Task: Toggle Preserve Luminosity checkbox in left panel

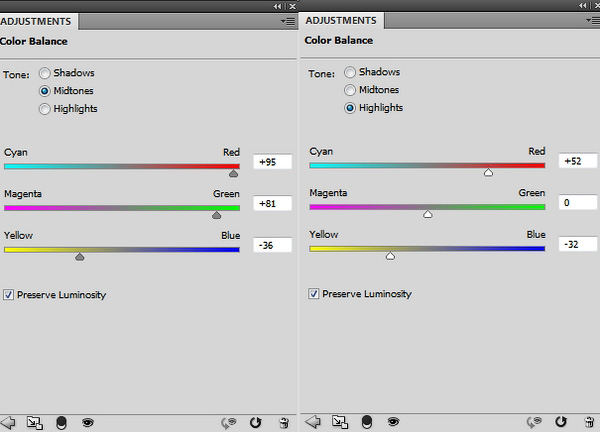Action: 8,295
